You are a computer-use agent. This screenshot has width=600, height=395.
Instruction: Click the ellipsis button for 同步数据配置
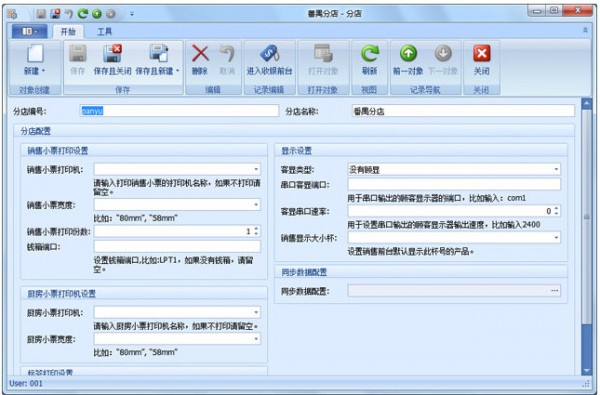click(554, 291)
